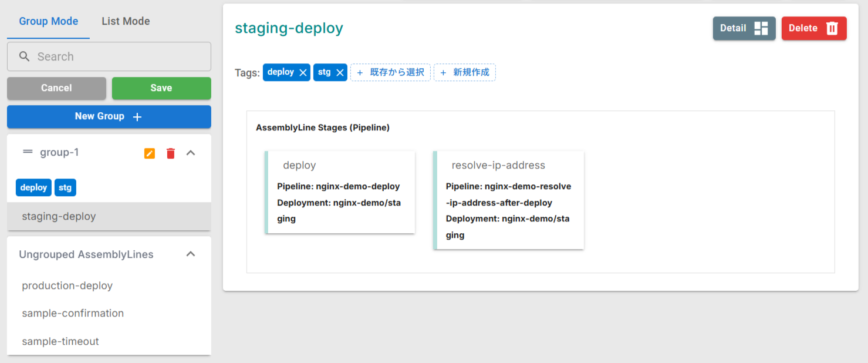Click the trash icon inside the Delete button

pyautogui.click(x=832, y=28)
